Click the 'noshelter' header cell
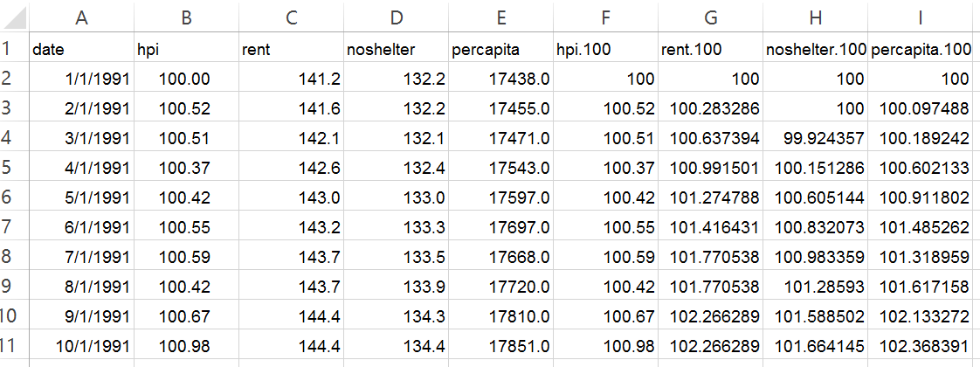The image size is (980, 367). [x=397, y=50]
